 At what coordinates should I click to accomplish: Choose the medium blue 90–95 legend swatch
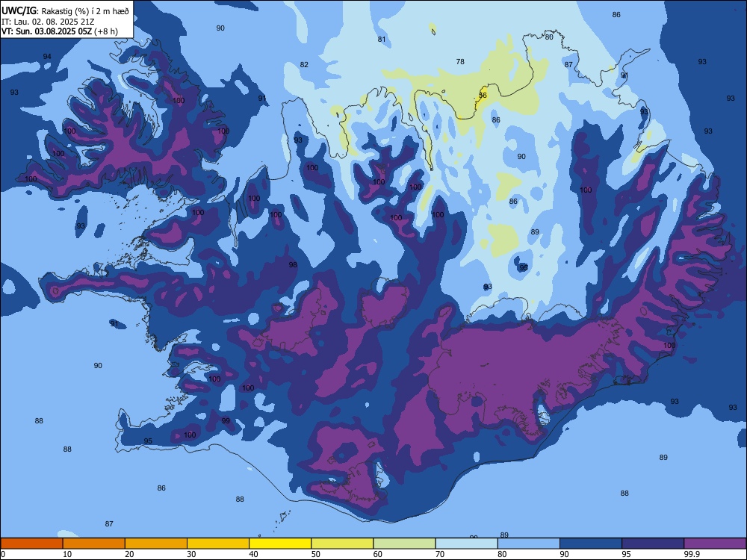tap(591, 544)
